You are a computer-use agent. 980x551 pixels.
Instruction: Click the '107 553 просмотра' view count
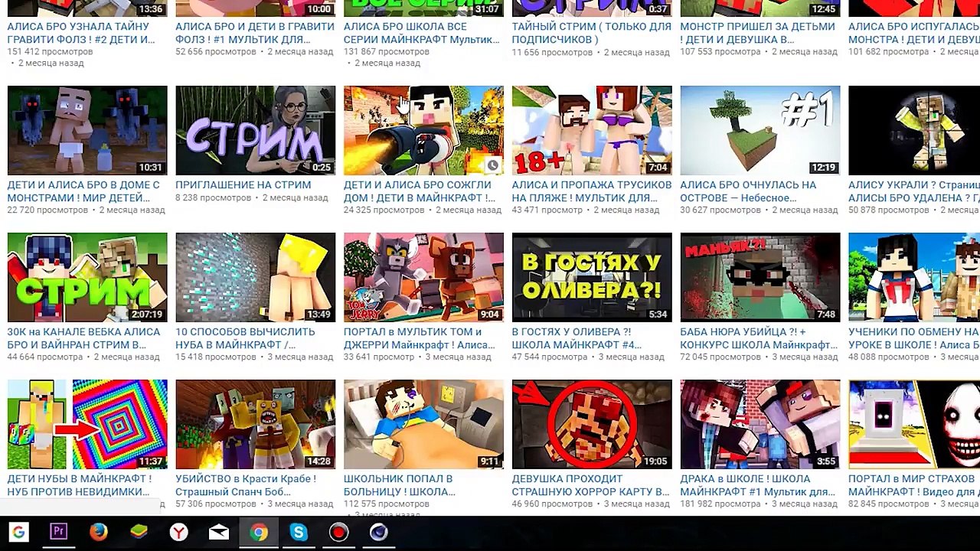coord(720,51)
